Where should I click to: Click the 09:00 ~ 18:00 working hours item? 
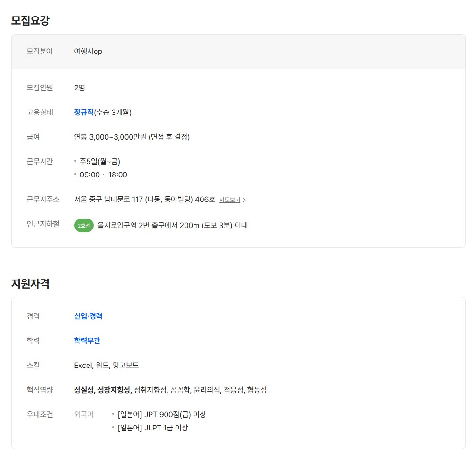pos(103,175)
